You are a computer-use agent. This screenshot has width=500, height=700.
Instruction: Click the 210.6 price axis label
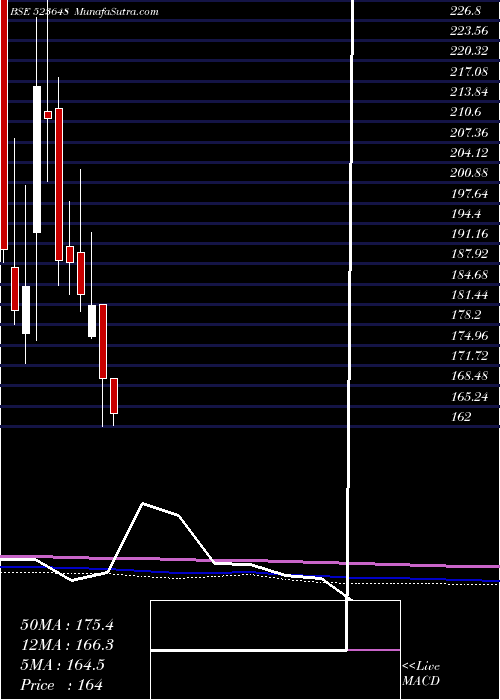click(x=465, y=112)
